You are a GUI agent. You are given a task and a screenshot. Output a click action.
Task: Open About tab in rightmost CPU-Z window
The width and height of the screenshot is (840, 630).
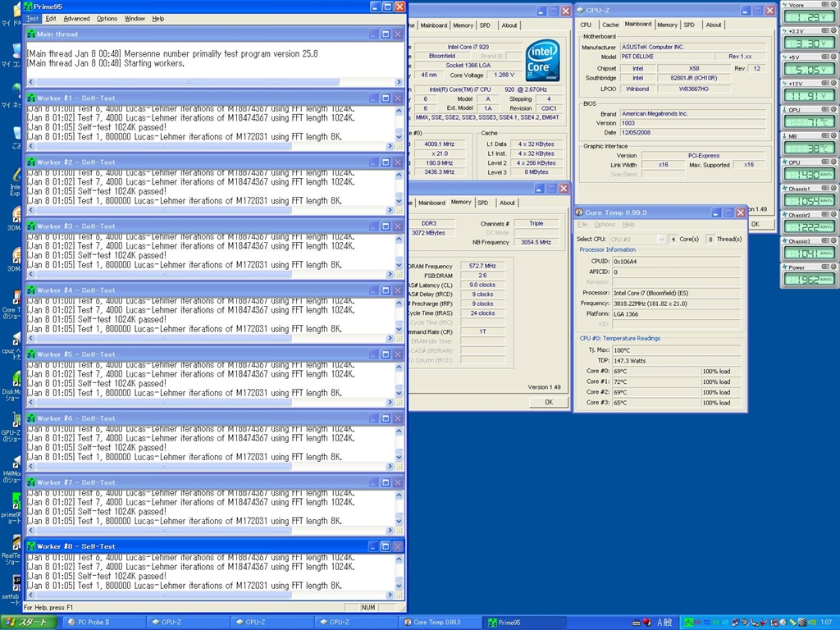(713, 25)
